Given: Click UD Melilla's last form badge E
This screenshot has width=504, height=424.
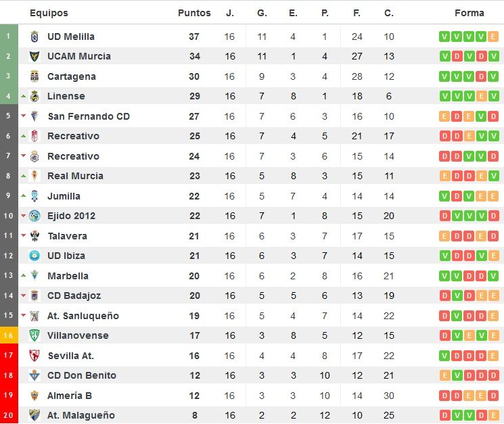Looking at the screenshot, I should tap(493, 37).
